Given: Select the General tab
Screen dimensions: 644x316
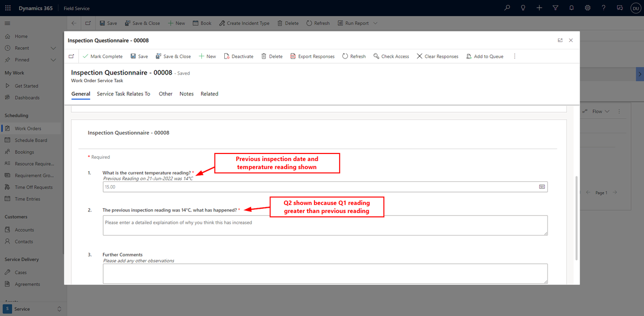Looking at the screenshot, I should (80, 94).
